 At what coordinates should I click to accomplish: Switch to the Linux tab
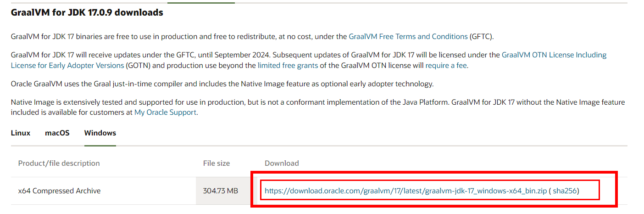point(21,133)
